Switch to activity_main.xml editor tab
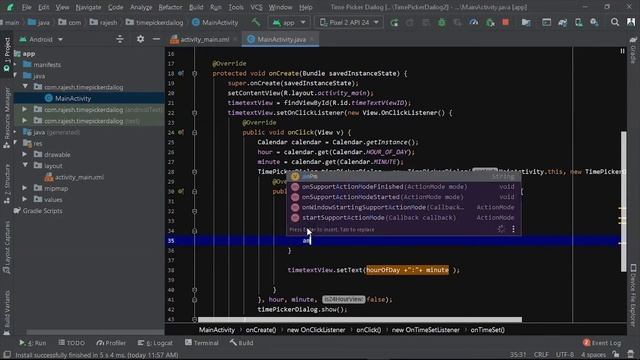The width and height of the screenshot is (640, 360). tap(204, 39)
